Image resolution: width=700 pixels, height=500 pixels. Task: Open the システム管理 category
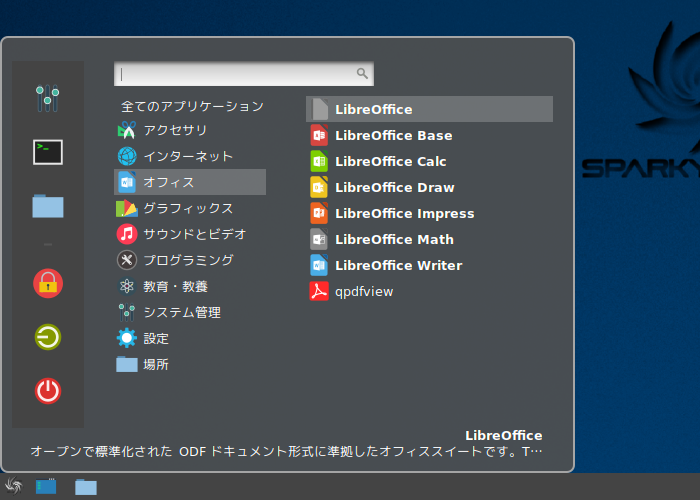(190, 312)
